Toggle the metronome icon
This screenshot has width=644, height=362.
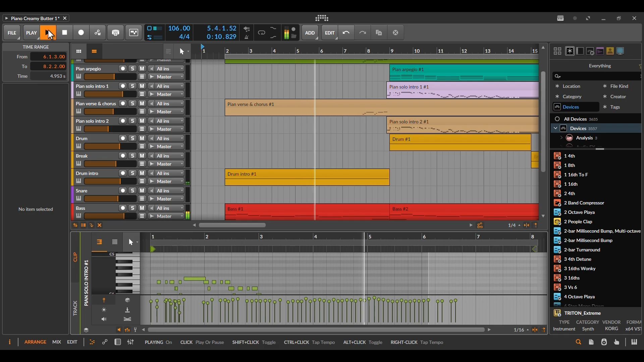tap(247, 37)
